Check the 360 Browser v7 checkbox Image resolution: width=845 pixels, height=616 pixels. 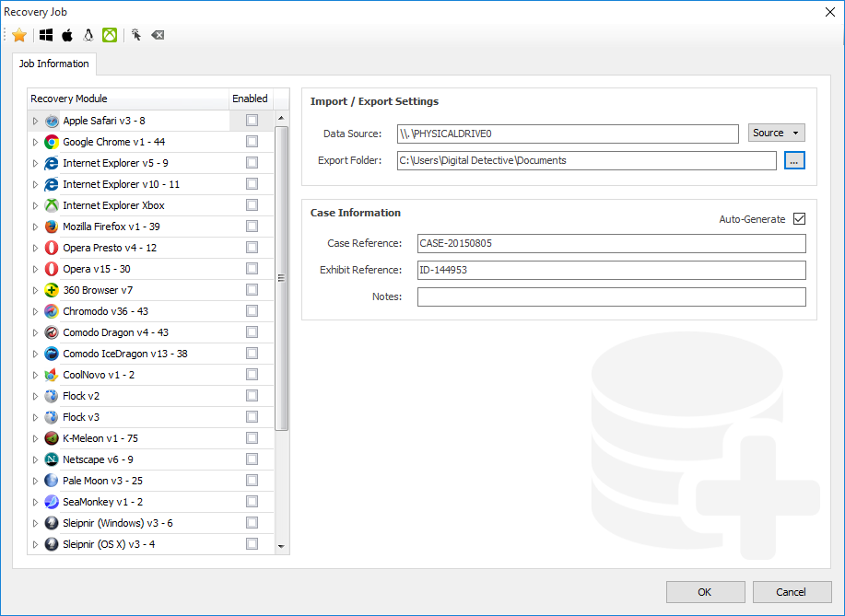point(252,290)
